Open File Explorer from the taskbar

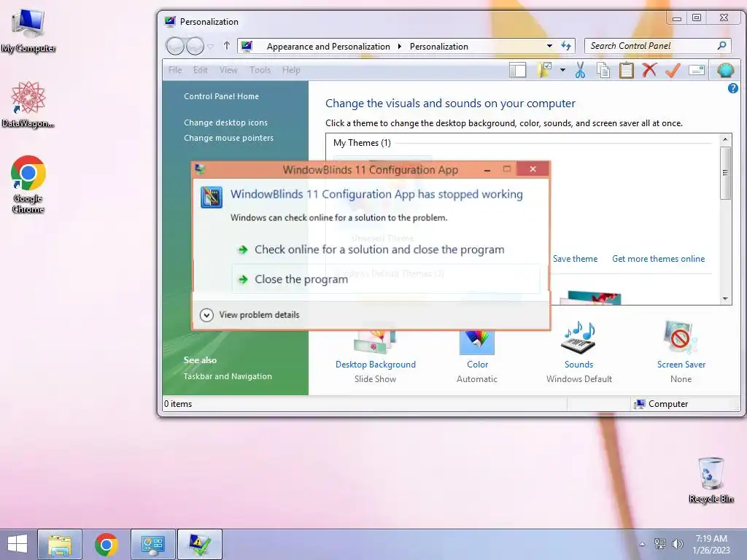pos(60,544)
